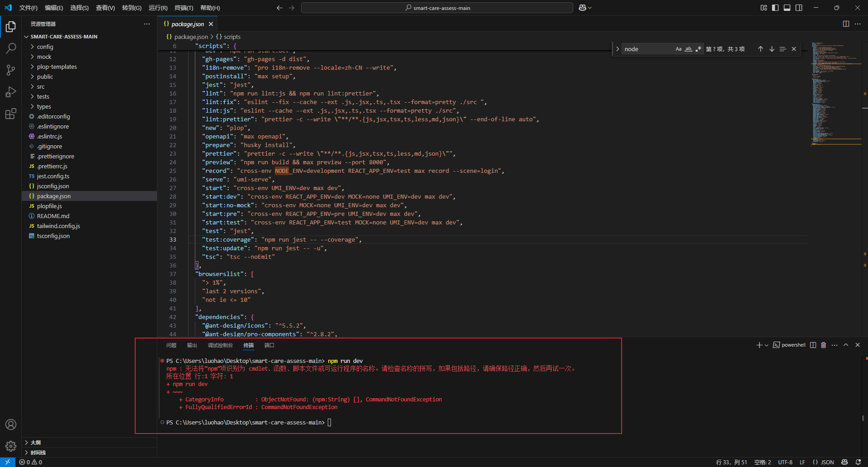Open the Explorer view in the activity bar
868x467 pixels.
click(x=11, y=27)
